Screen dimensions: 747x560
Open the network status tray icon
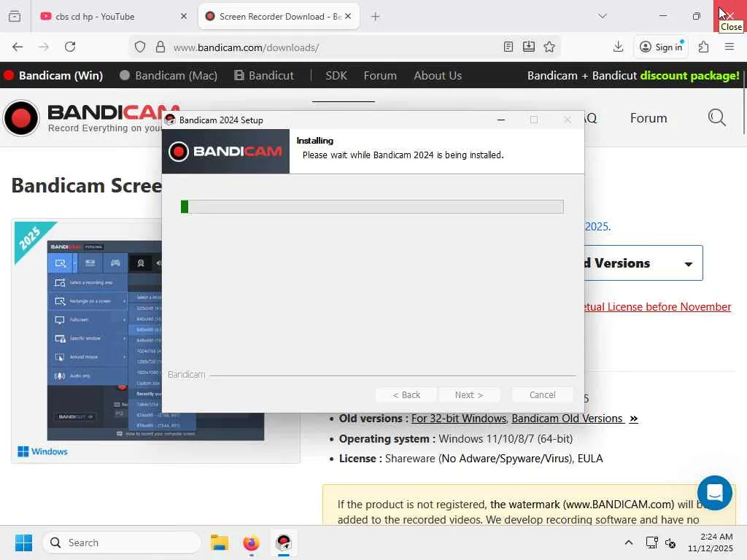(x=651, y=542)
